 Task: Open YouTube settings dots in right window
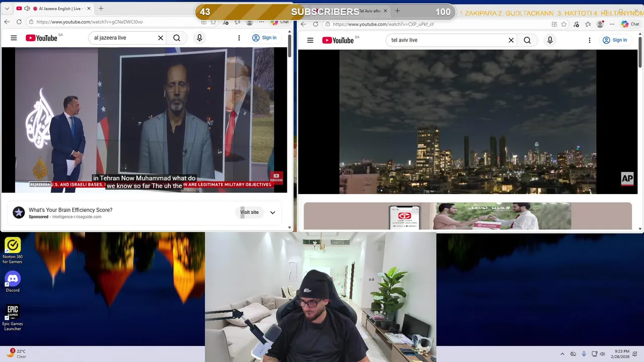click(590, 40)
